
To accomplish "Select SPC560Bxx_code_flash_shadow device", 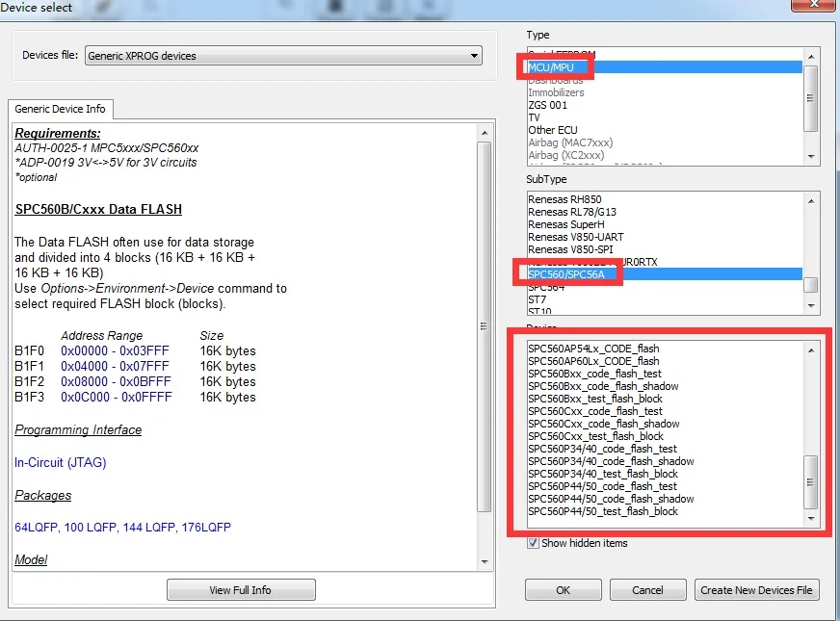I will pos(665,386).
